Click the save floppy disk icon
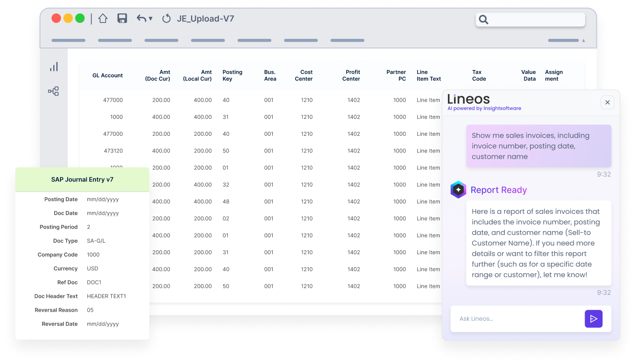Screen dimensions: 636x364 [122, 19]
